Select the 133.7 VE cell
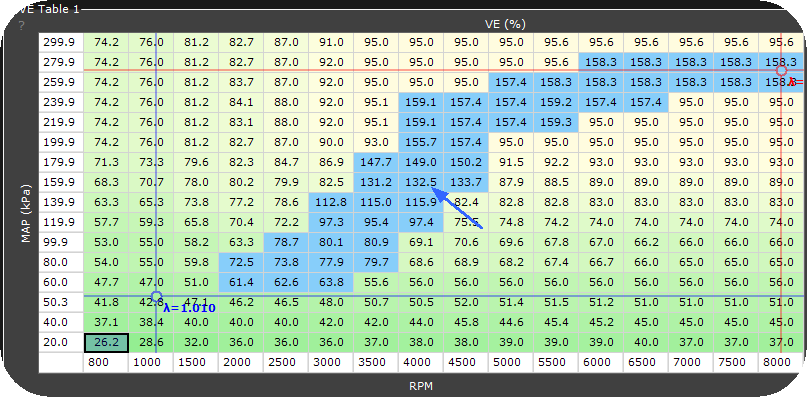 pyautogui.click(x=466, y=182)
